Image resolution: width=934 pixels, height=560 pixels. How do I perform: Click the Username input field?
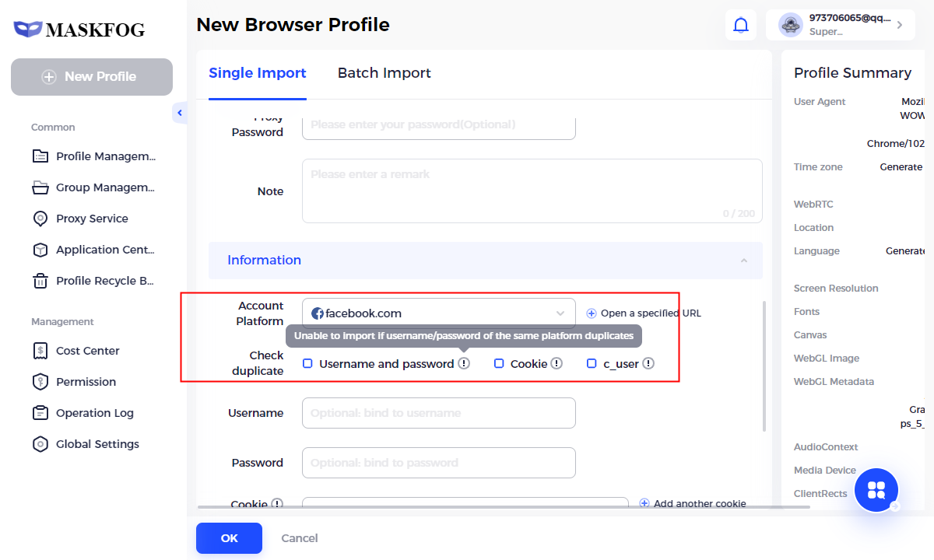click(438, 413)
